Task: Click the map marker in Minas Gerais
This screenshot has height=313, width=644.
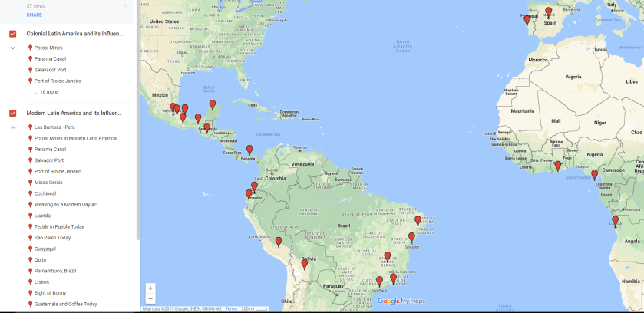Action: (388, 257)
